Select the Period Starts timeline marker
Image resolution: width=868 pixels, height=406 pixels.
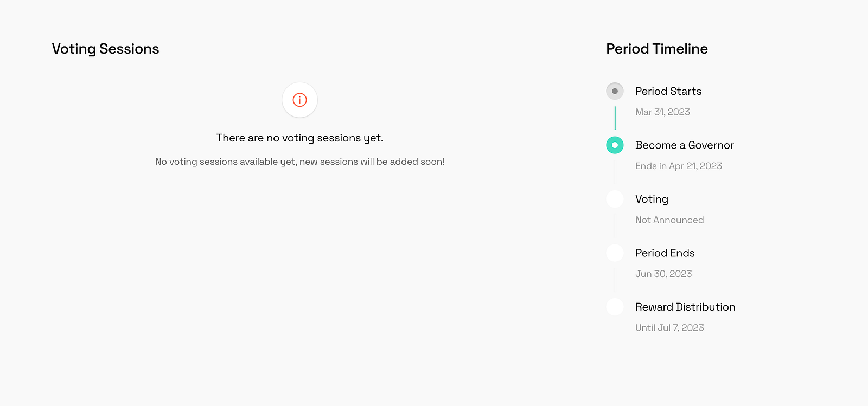(615, 91)
